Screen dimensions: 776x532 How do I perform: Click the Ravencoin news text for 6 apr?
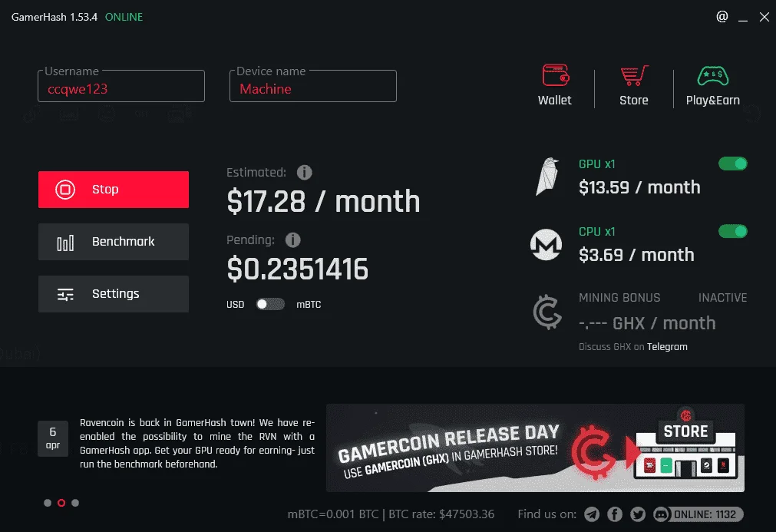point(197,444)
